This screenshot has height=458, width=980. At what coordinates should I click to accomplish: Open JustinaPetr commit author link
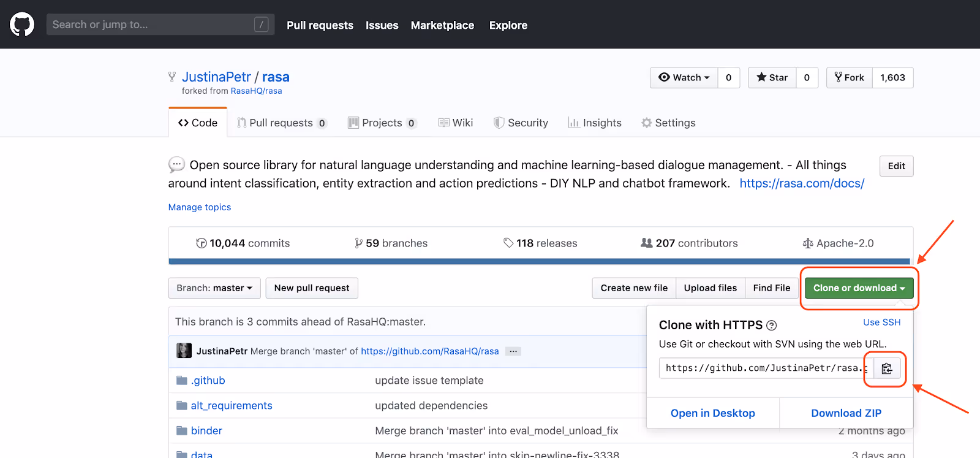(222, 351)
